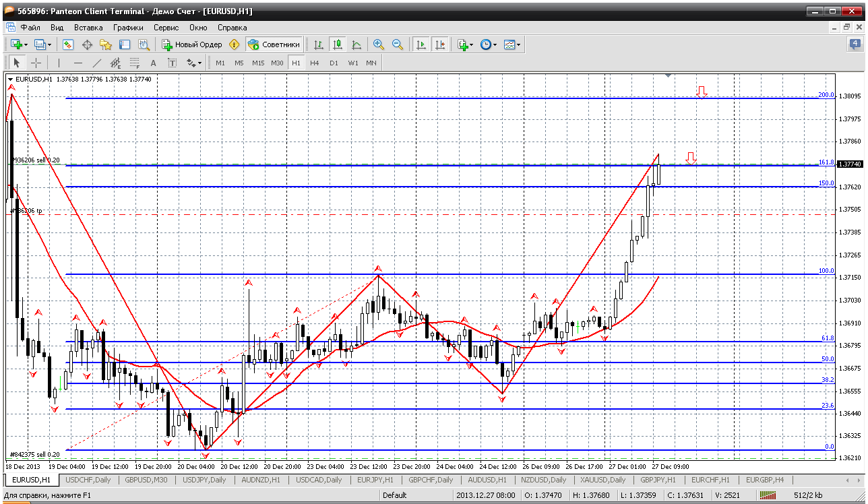Click the Indicators list toolbar icon
This screenshot has width=868, height=504.
462,44
